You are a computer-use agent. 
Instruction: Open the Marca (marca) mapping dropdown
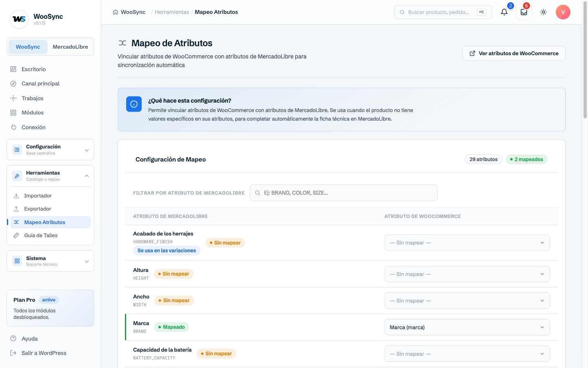467,327
